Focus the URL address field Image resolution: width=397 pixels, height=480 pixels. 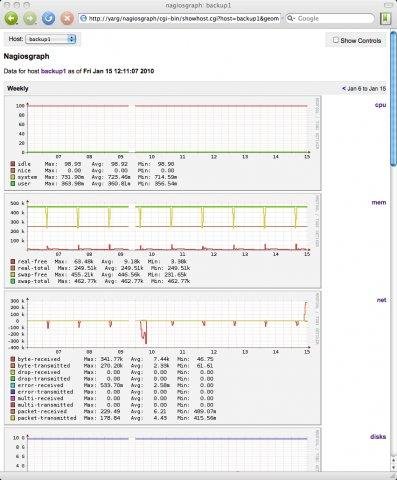[180, 19]
